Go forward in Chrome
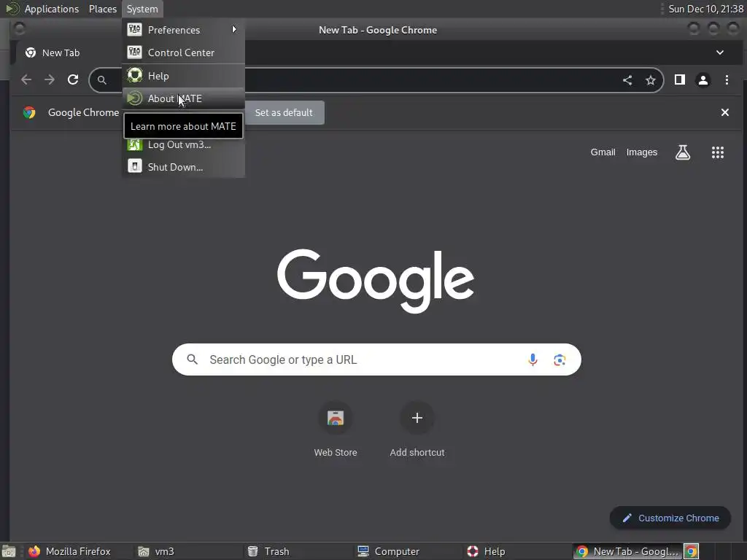 50,79
